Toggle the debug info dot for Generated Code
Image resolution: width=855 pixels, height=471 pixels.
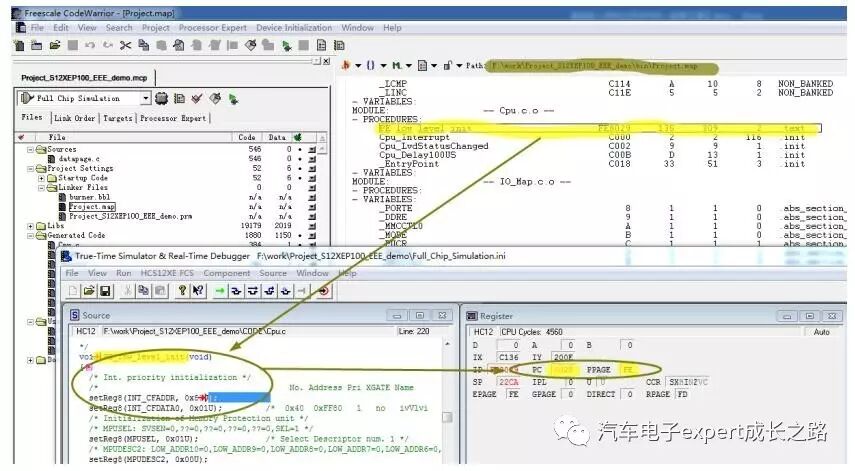300,236
